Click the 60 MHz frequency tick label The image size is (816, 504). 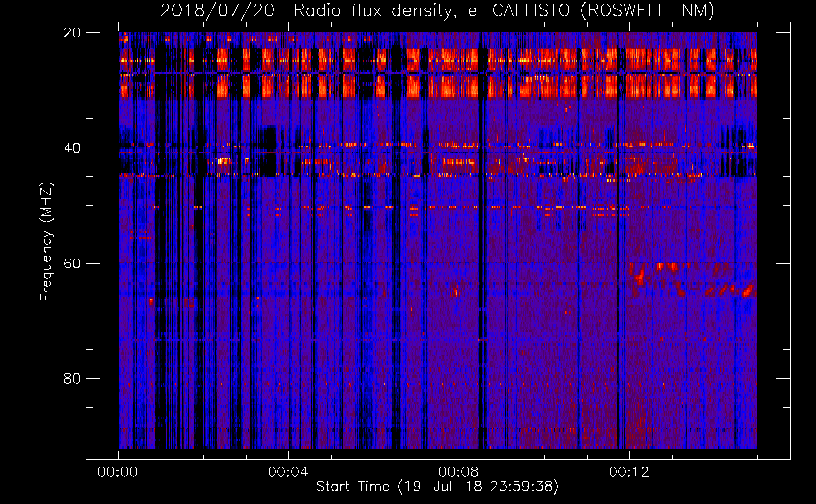(x=72, y=264)
